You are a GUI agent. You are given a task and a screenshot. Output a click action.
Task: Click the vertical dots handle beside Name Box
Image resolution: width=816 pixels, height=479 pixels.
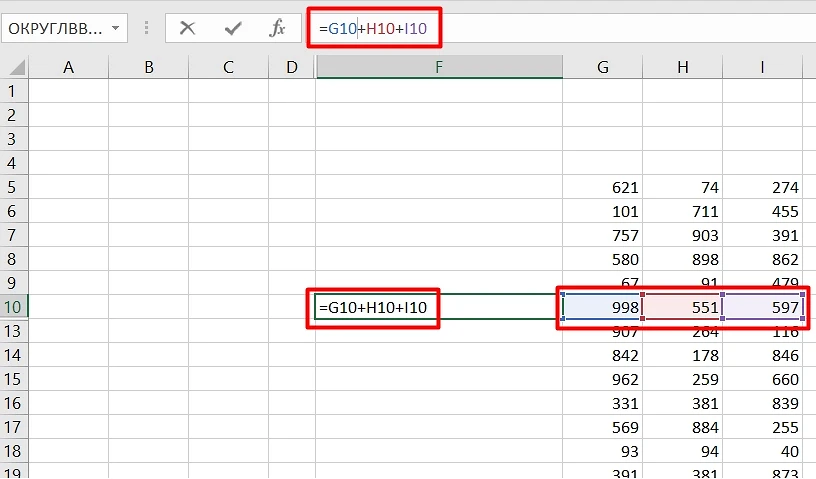[145, 28]
